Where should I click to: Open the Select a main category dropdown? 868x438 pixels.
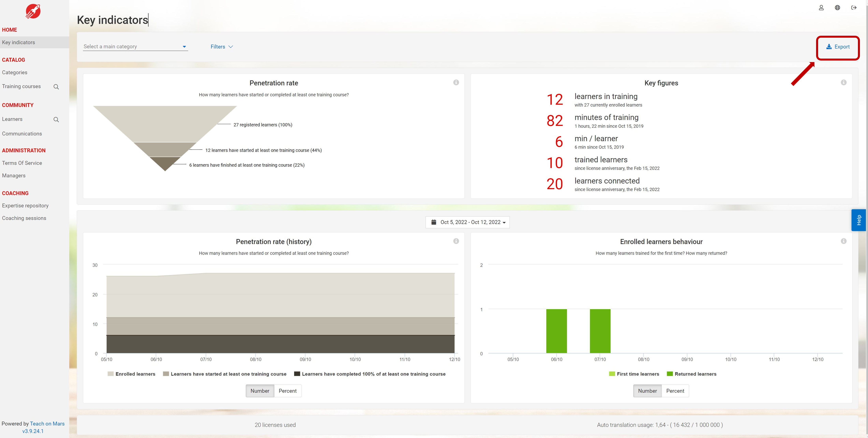[136, 47]
